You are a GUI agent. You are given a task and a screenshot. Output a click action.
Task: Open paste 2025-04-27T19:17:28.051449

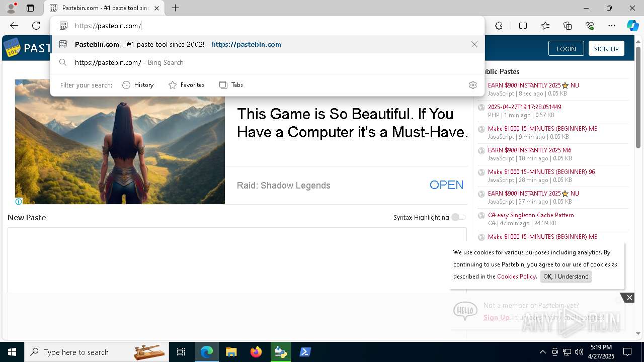524,107
